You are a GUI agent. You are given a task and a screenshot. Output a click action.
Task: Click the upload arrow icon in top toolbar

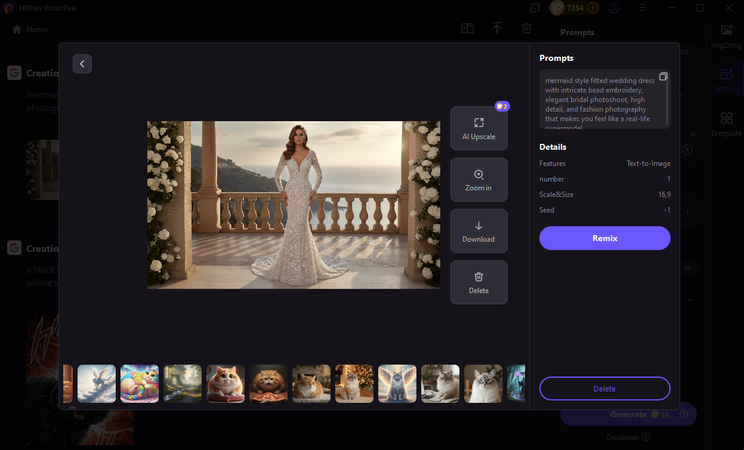click(497, 28)
